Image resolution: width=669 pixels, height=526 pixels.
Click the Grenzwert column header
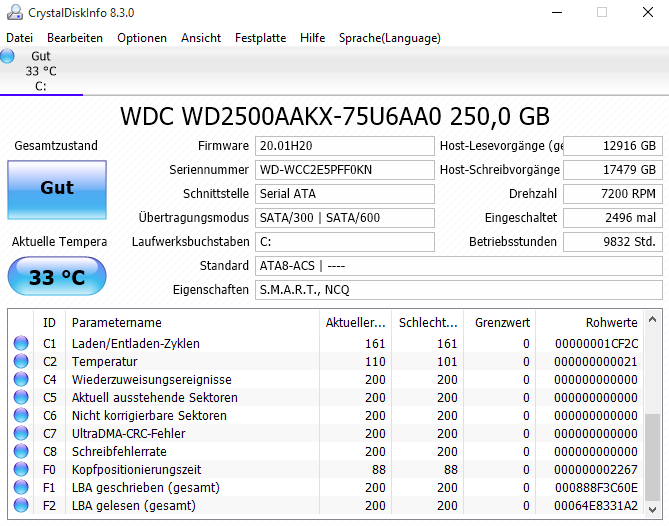(500, 323)
